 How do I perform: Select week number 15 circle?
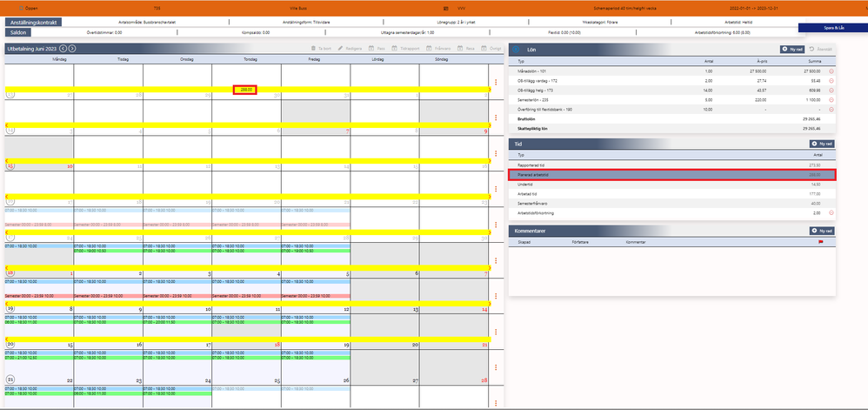pos(10,165)
